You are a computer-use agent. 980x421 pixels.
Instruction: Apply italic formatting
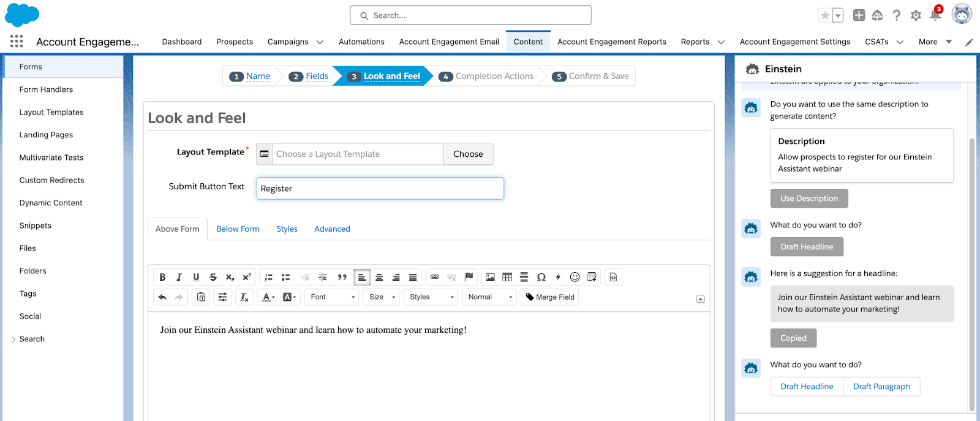point(179,277)
